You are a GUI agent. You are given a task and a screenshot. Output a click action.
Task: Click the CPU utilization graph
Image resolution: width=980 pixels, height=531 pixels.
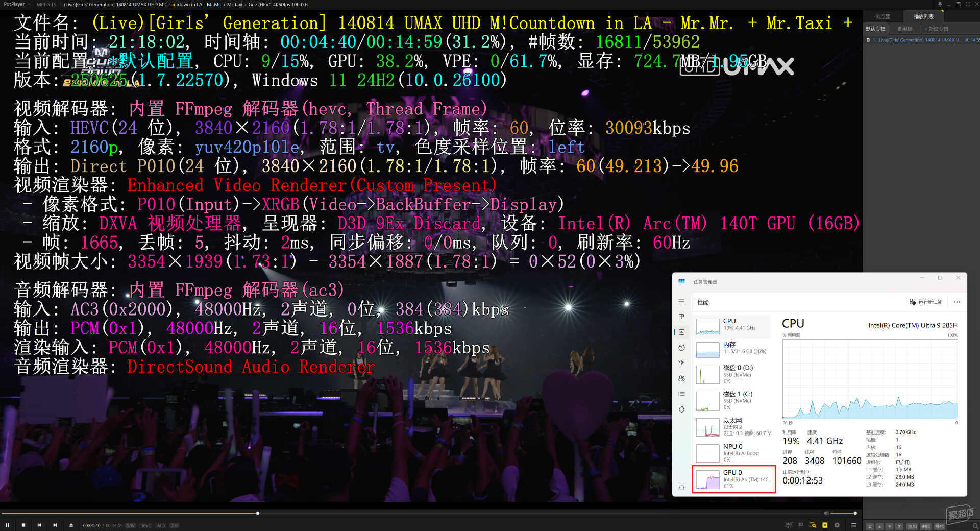(x=870, y=379)
